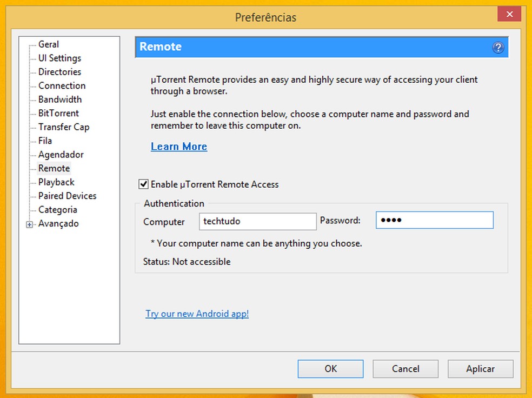
Task: Open Playback preferences
Action: tap(56, 182)
